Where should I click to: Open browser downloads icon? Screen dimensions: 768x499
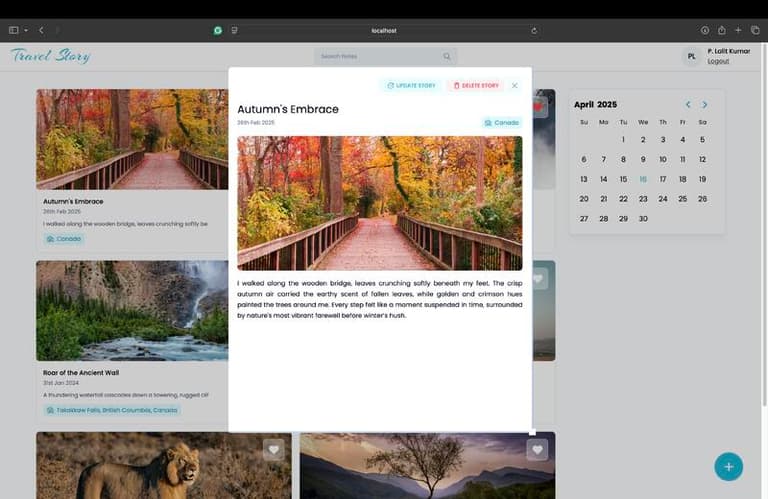(705, 30)
